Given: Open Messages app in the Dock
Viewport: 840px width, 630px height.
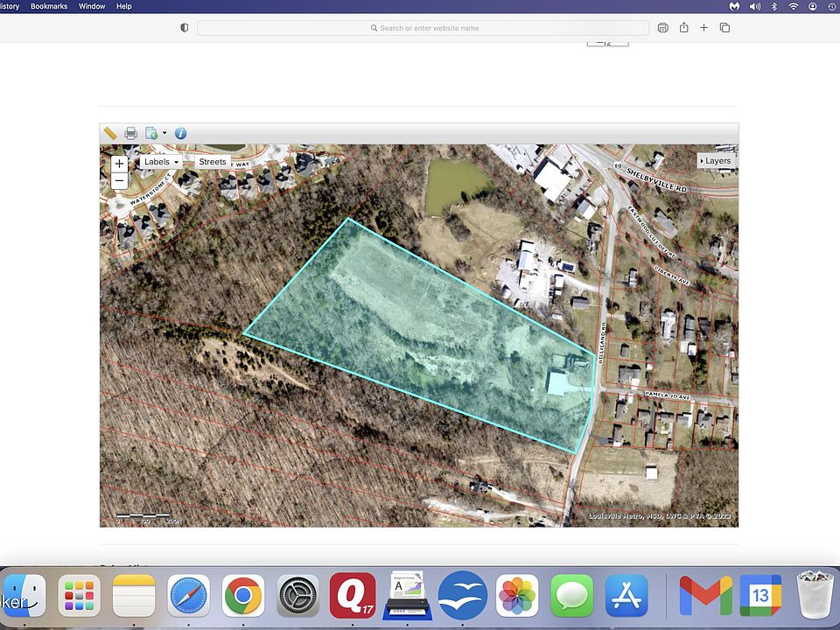Looking at the screenshot, I should pos(572,597).
